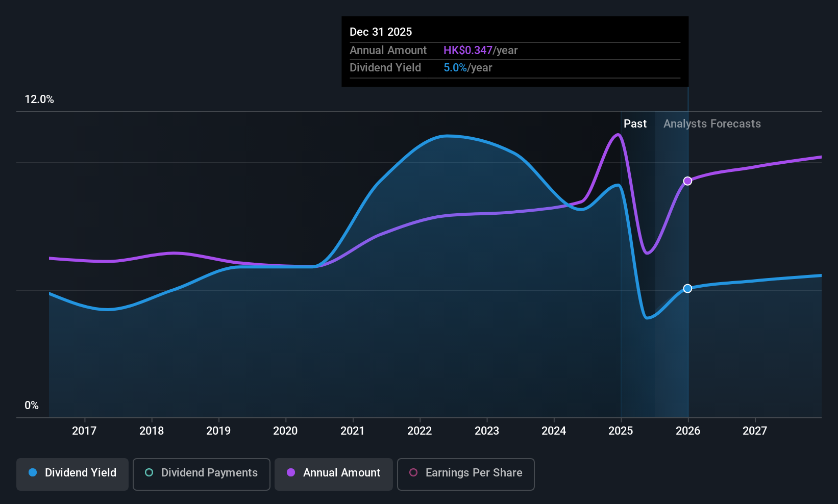Toggle the Annual Amount series
The width and height of the screenshot is (838, 504).
point(334,474)
